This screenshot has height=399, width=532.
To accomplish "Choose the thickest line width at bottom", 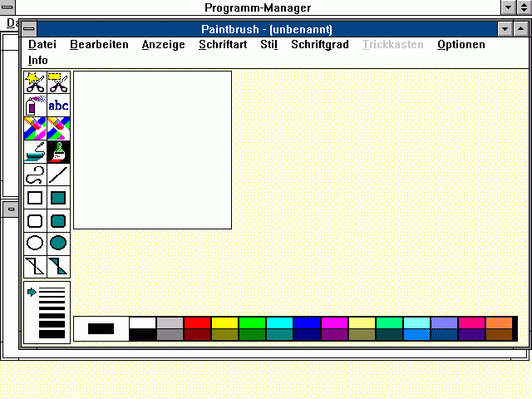I will pos(52,334).
